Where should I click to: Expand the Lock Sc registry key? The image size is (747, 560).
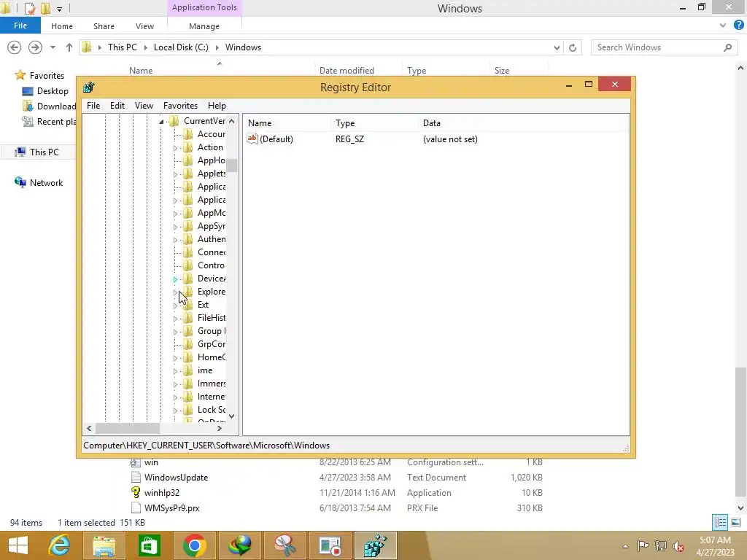[x=175, y=411]
